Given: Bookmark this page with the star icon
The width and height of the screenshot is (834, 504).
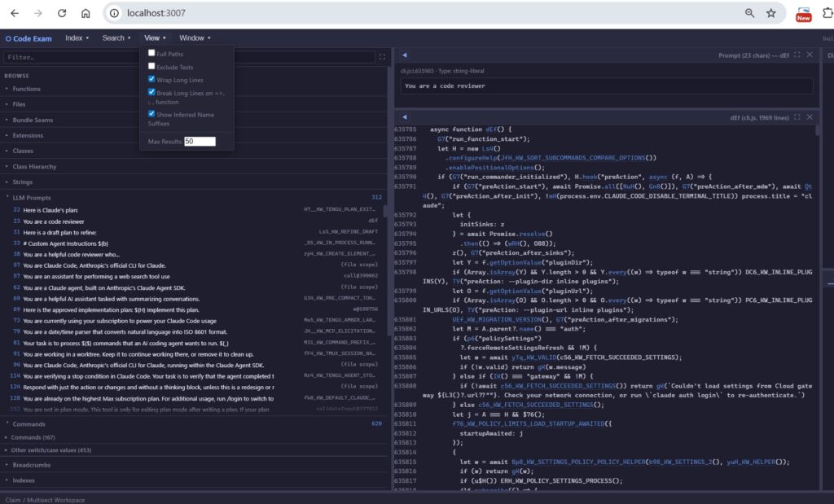Looking at the screenshot, I should coord(770,13).
